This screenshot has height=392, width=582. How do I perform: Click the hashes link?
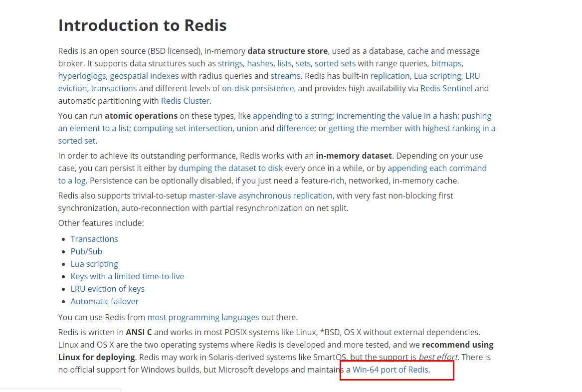[x=260, y=63]
